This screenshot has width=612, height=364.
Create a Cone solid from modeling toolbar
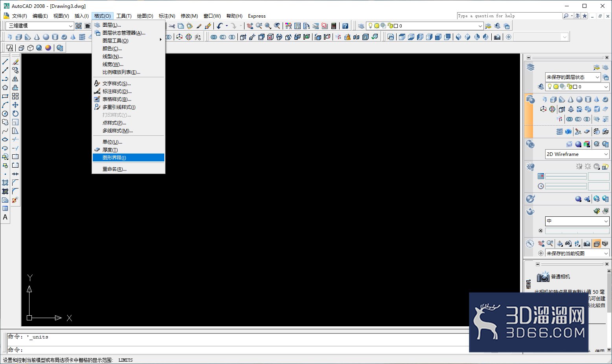37,37
